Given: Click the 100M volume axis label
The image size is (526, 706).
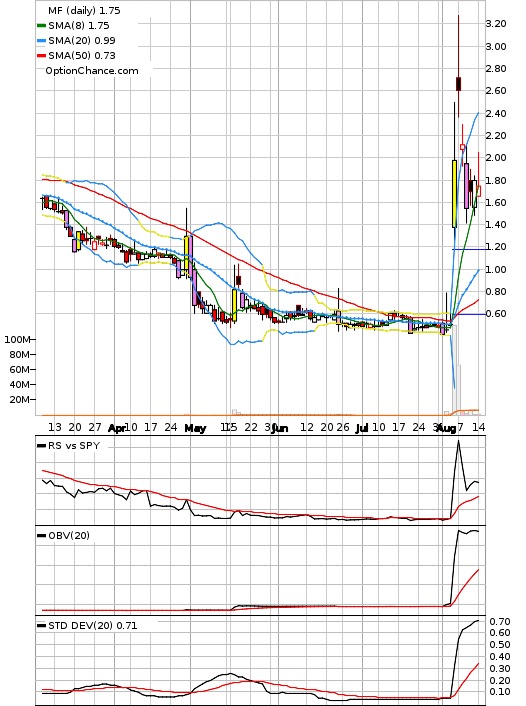Looking at the screenshot, I should (17, 339).
